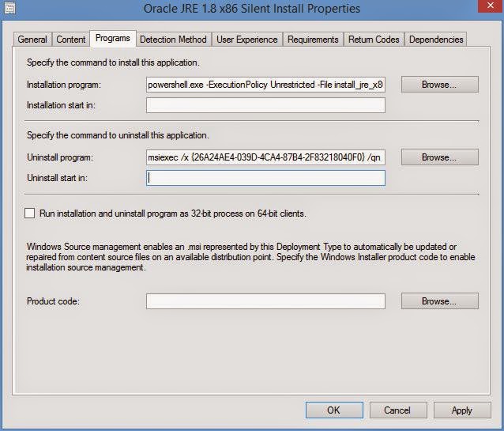Apply the property changes
Viewport: 504px width, 431px height.
[462, 410]
